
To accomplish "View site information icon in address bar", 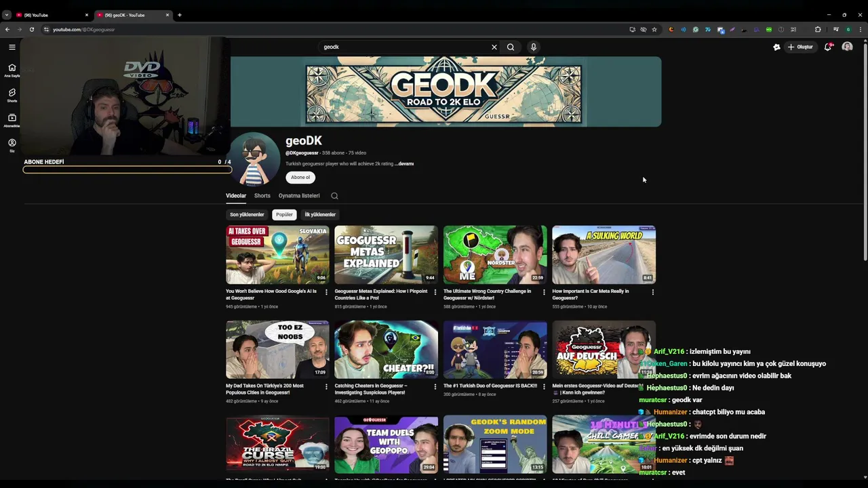I will (x=47, y=29).
